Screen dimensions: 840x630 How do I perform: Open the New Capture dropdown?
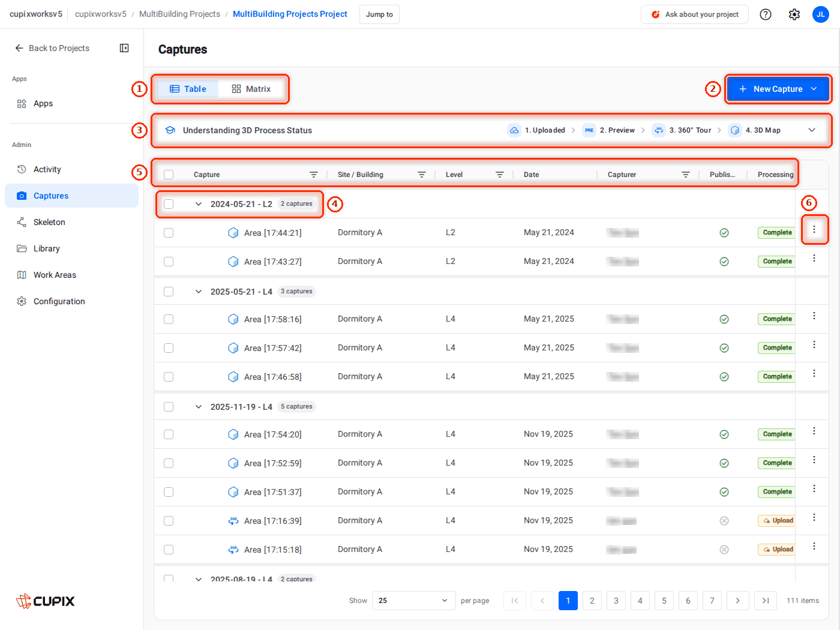click(x=778, y=89)
